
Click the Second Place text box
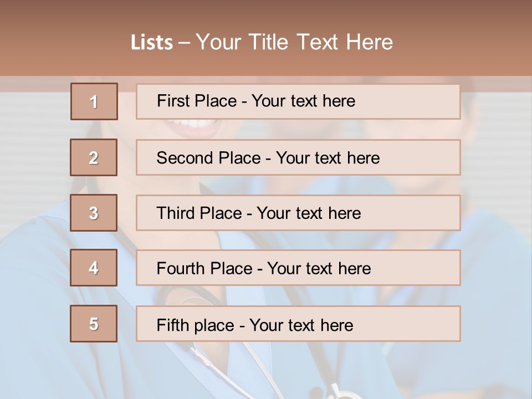click(298, 157)
